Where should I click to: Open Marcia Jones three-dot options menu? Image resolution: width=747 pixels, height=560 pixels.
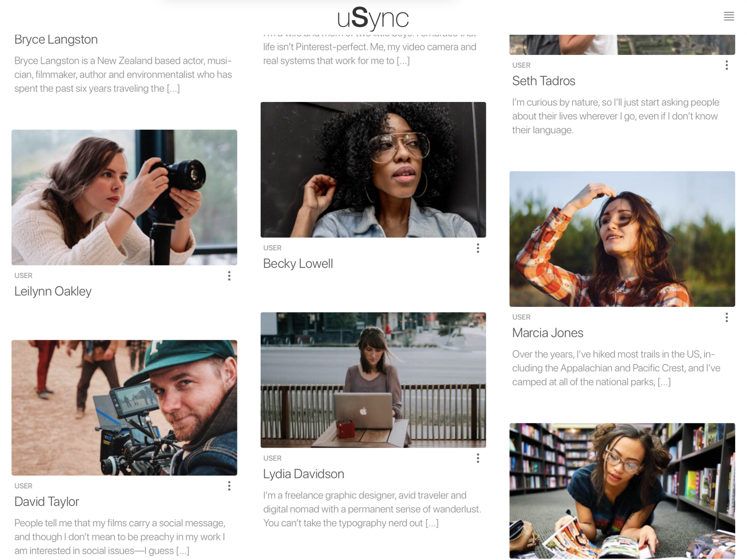(x=726, y=317)
